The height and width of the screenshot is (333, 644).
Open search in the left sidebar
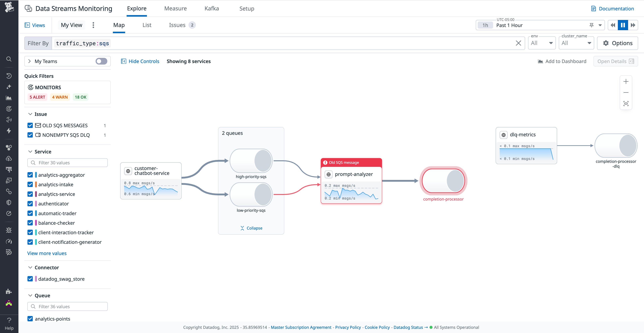coord(9,59)
